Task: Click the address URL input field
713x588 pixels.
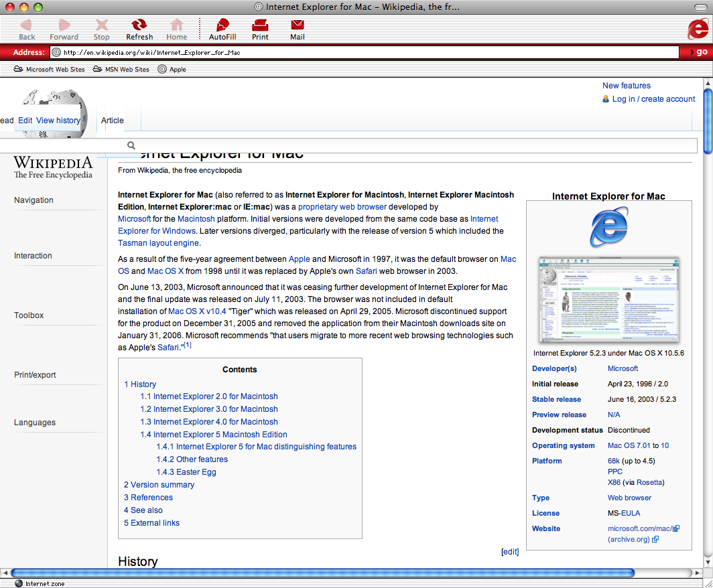Action: pos(365,52)
